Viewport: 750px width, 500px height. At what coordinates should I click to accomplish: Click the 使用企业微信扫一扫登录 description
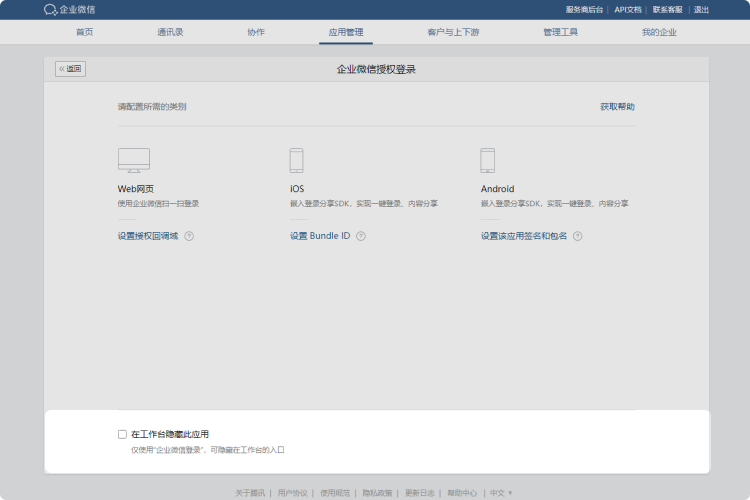point(158,204)
